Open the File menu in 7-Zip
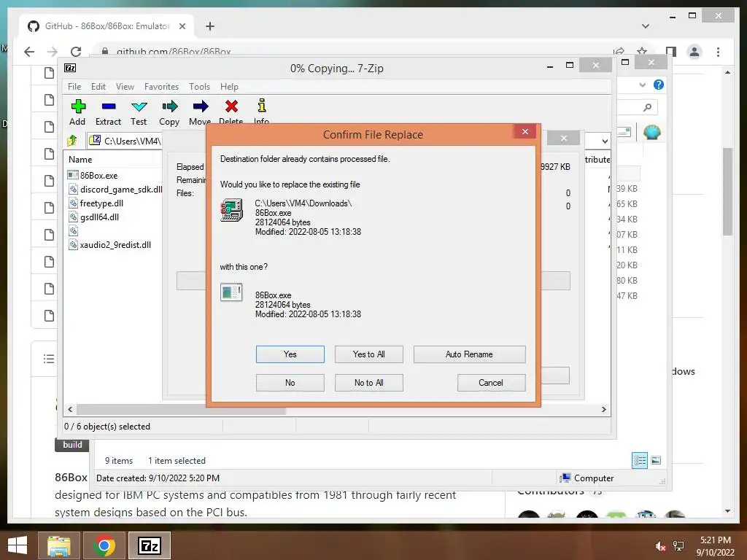747x560 pixels. tap(74, 87)
